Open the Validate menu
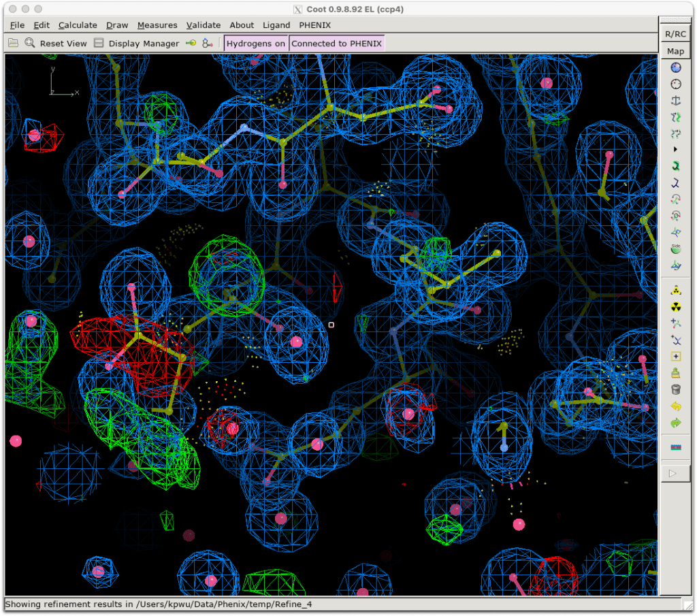Viewport: 697px width, 616px height. [x=204, y=25]
